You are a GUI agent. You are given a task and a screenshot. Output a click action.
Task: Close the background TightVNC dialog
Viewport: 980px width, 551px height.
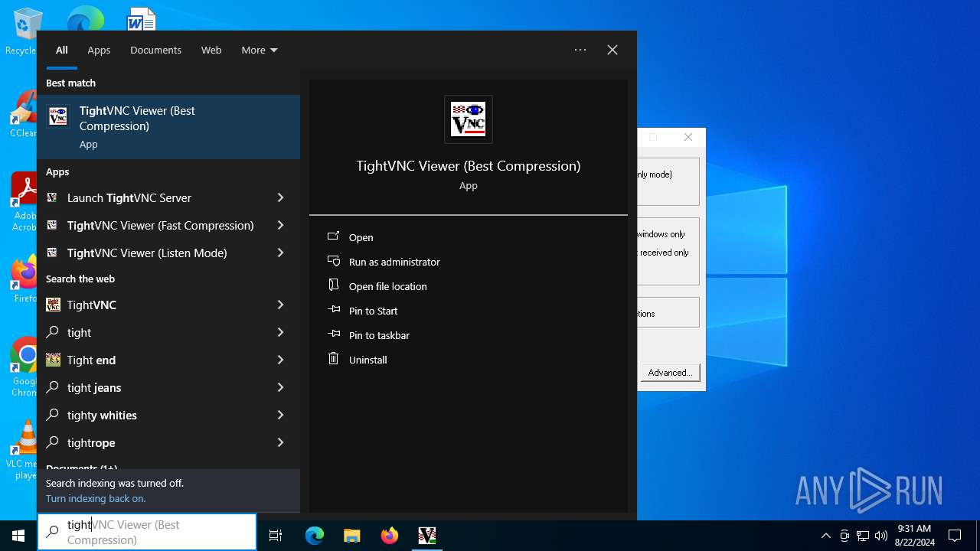click(688, 137)
